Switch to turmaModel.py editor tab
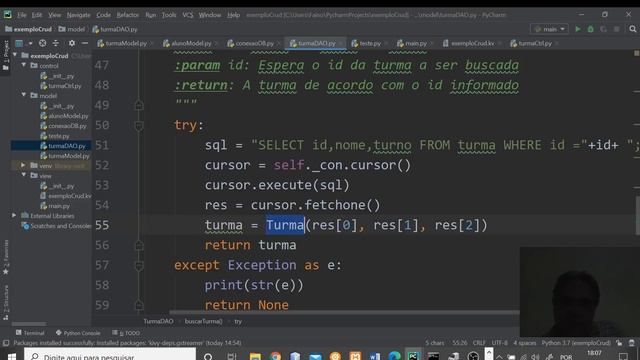The height and width of the screenshot is (360, 640). [x=126, y=43]
